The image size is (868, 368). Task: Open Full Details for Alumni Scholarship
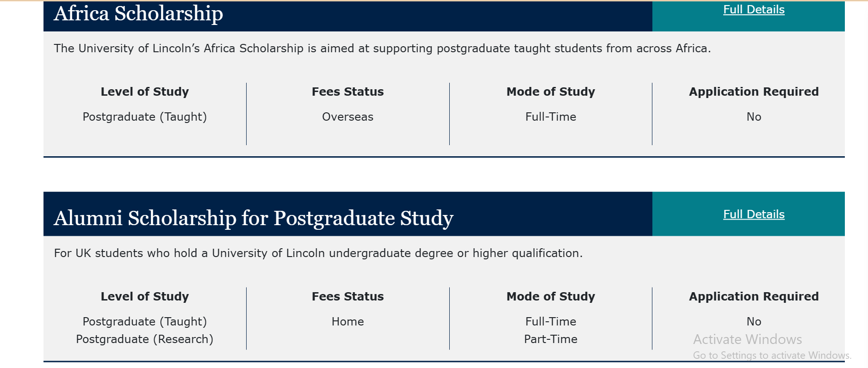click(x=754, y=215)
